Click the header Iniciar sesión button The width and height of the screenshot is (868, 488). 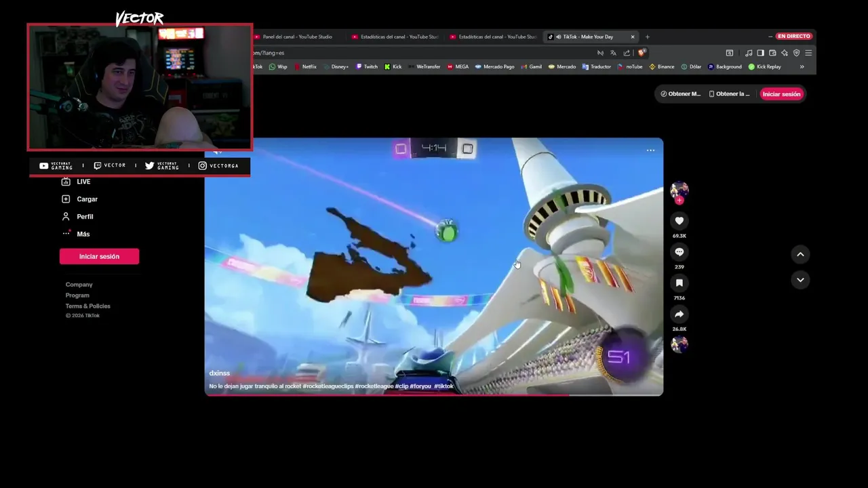point(781,94)
